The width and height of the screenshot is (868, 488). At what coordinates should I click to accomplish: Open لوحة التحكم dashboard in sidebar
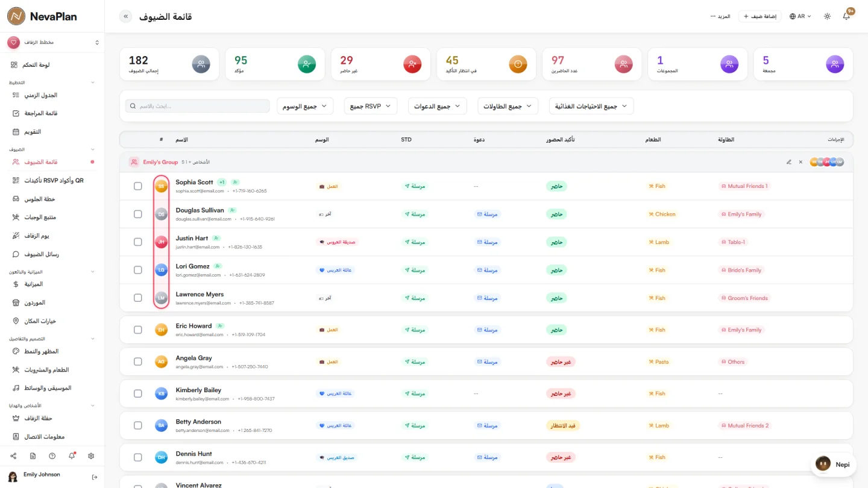coord(52,64)
